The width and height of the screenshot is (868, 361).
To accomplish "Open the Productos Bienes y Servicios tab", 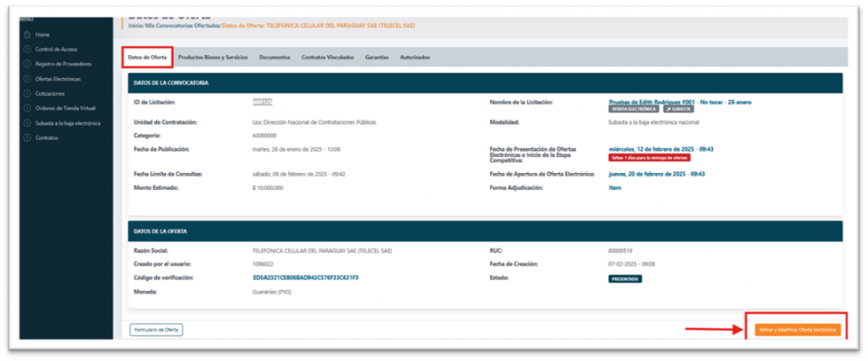I will point(213,58).
